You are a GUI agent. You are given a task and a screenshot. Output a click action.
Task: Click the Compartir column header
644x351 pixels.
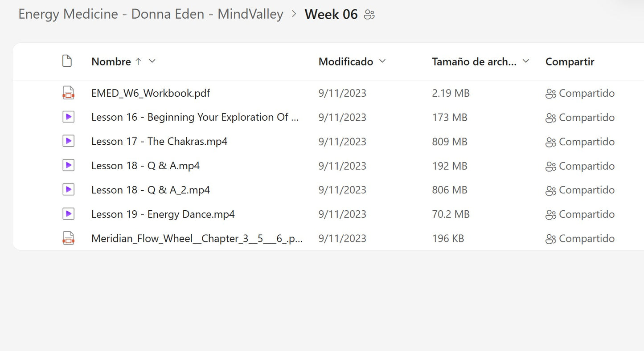pos(570,61)
